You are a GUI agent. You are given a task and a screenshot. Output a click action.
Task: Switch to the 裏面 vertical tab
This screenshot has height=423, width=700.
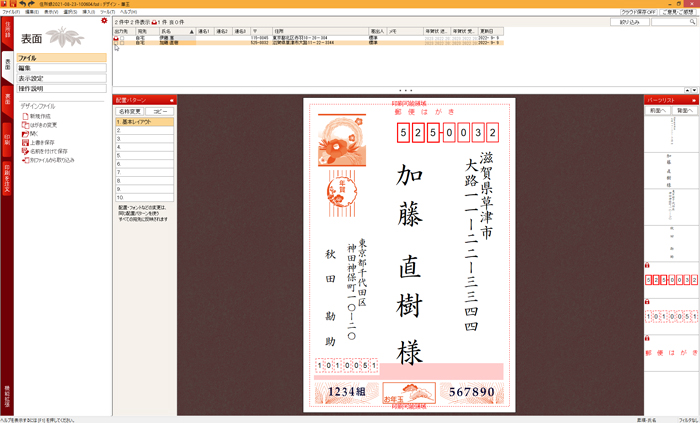pyautogui.click(x=7, y=100)
